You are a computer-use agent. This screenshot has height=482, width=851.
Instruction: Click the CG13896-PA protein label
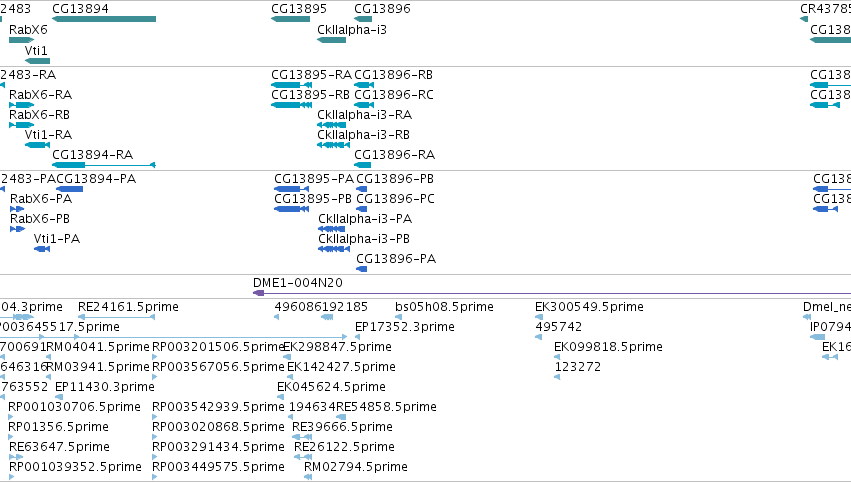(396, 259)
